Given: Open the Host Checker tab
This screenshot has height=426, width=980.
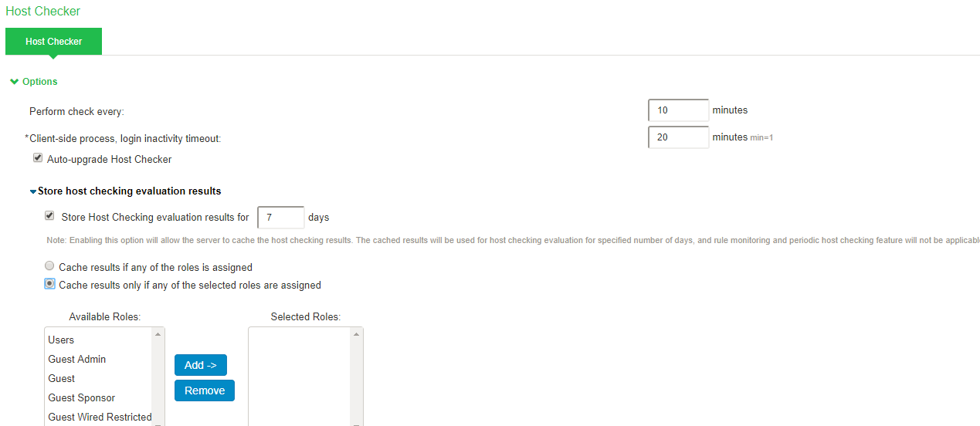Looking at the screenshot, I should [53, 42].
